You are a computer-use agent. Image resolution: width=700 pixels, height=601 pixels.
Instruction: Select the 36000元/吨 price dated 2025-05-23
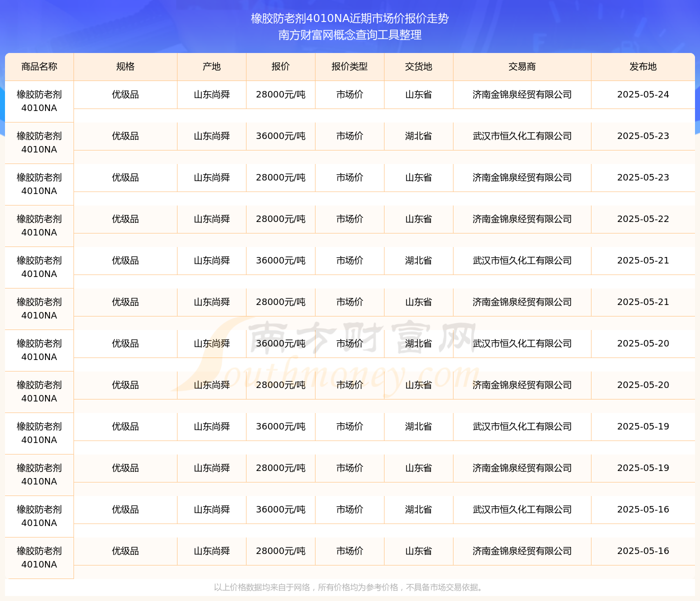point(281,136)
